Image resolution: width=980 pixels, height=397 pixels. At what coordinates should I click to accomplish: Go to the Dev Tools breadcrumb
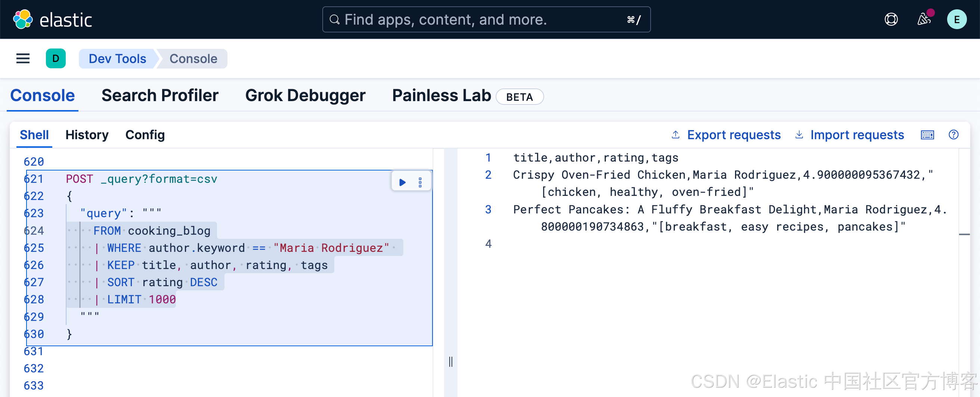tap(117, 59)
